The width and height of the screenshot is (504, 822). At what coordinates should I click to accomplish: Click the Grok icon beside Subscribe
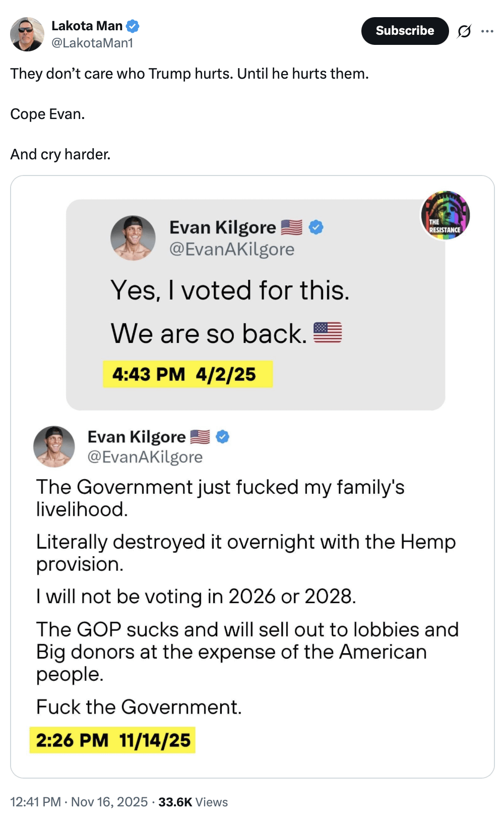click(x=464, y=31)
